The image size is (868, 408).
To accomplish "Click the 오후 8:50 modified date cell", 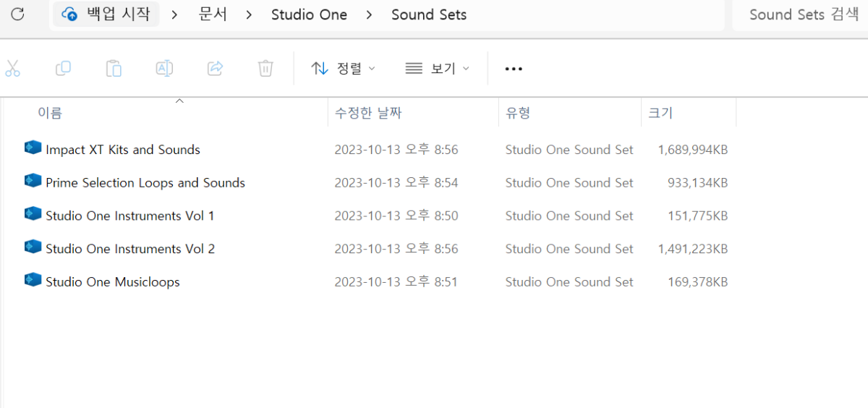I will pos(396,216).
